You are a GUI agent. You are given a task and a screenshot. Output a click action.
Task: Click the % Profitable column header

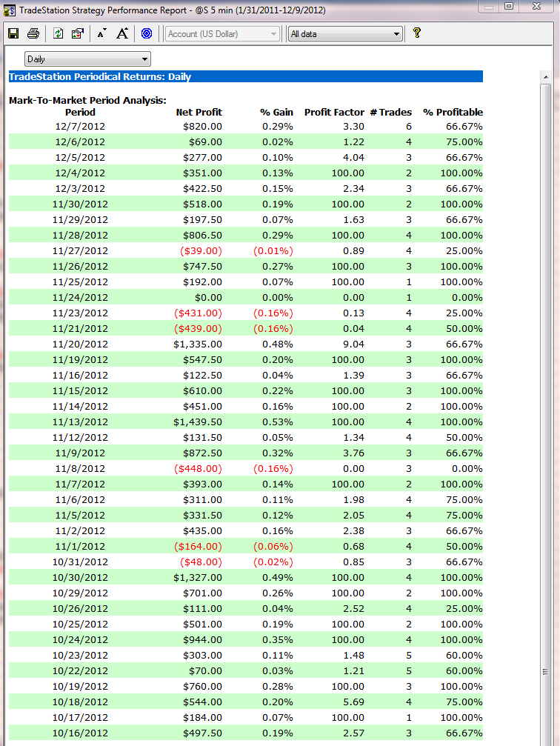453,112
